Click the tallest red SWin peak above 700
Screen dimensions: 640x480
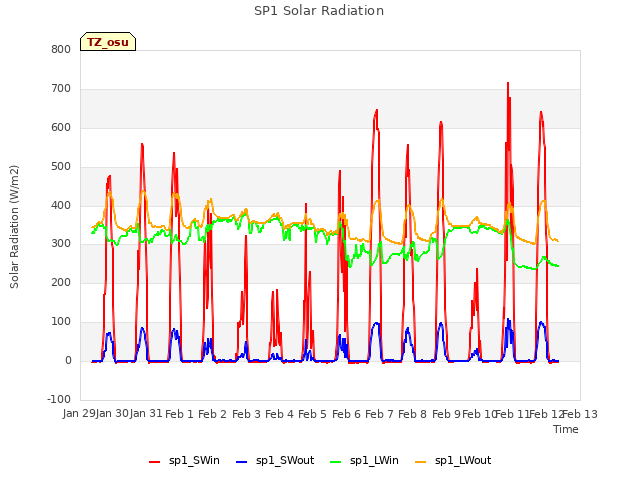point(508,84)
